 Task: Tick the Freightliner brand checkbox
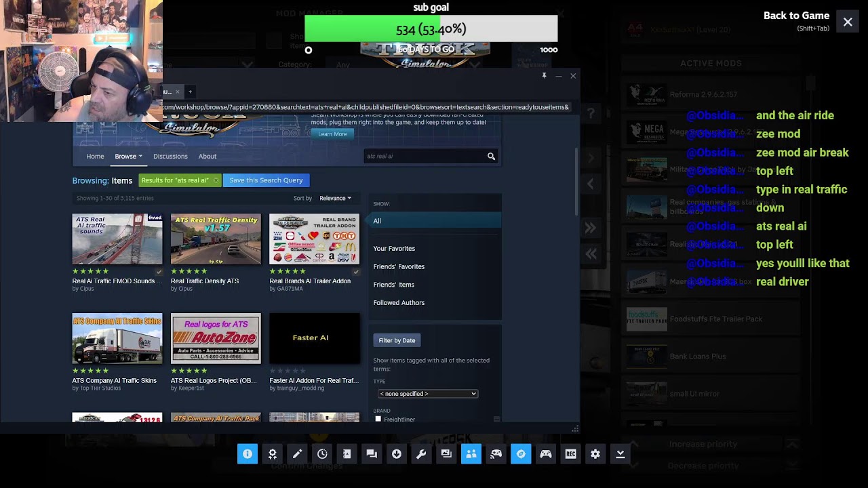pos(378,420)
